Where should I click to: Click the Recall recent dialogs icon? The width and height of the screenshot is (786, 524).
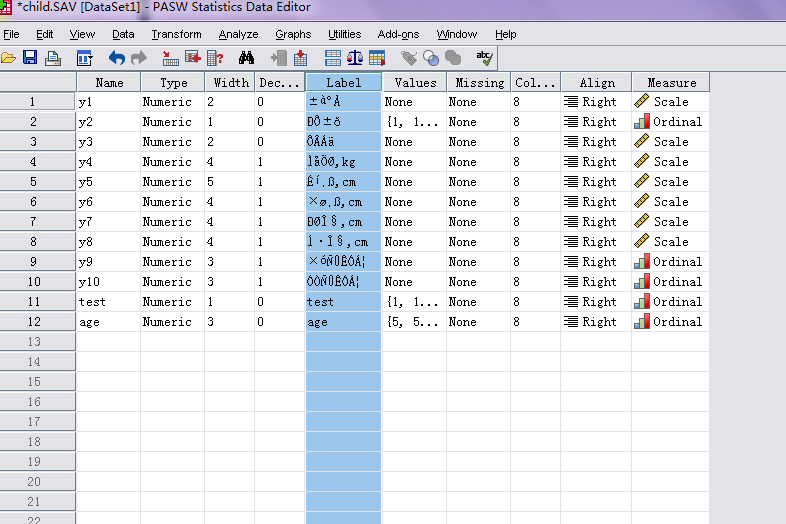(x=84, y=58)
